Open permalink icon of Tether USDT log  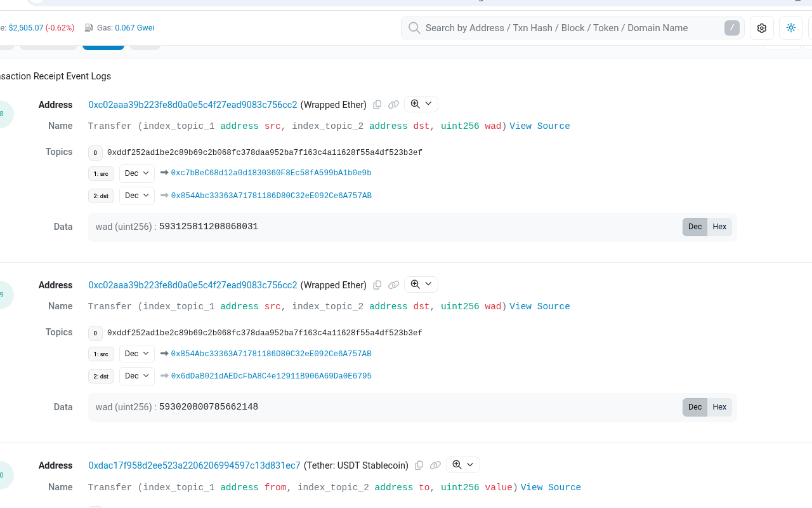[435, 465]
